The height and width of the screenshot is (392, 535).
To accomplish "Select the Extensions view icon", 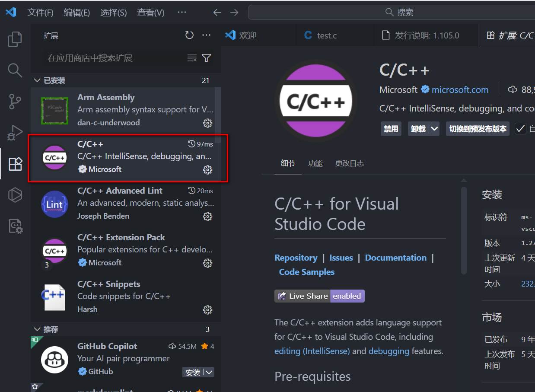I will (x=15, y=164).
